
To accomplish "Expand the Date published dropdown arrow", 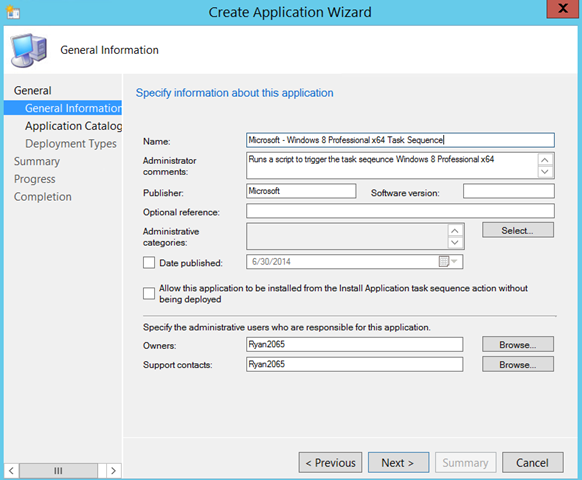I will (x=454, y=262).
